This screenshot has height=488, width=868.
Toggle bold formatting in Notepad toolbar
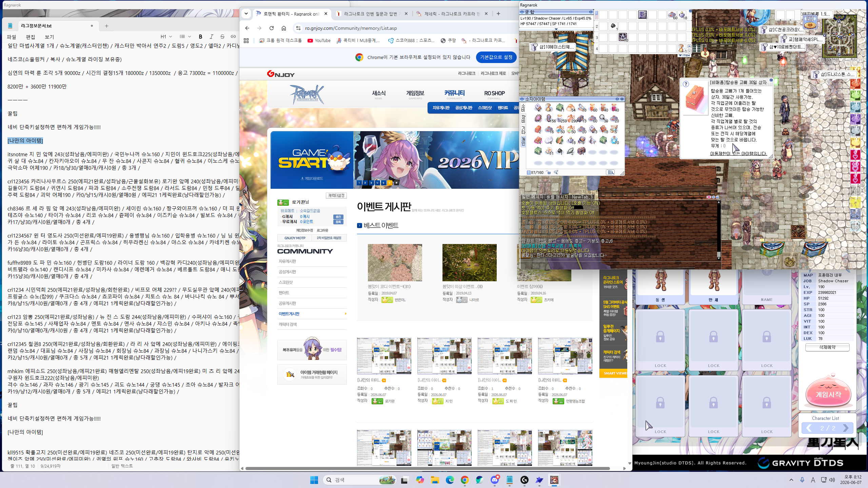pyautogui.click(x=200, y=37)
